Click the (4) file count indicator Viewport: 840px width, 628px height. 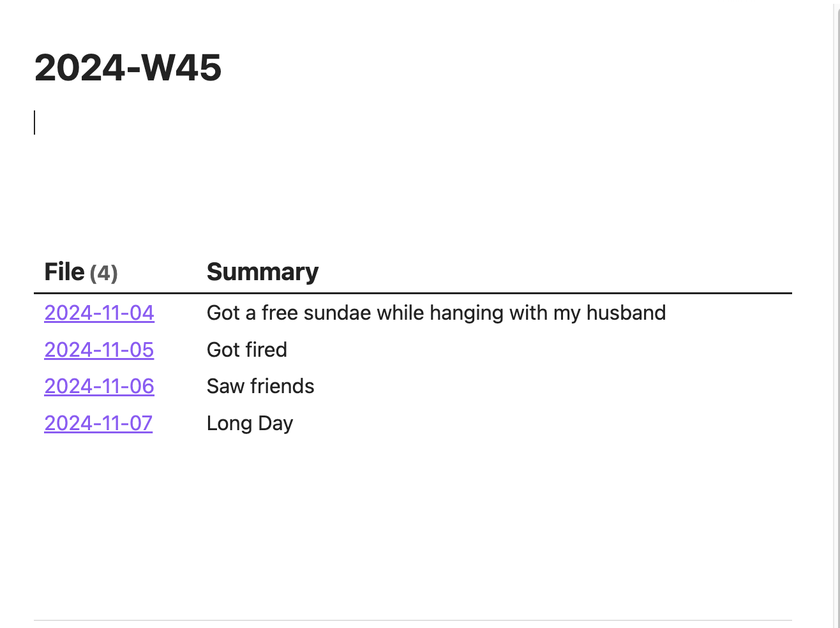(103, 273)
